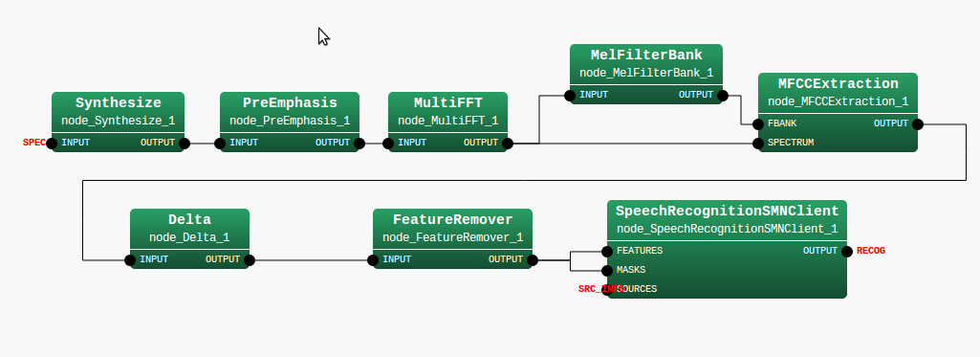Select the PreEmphasis node title
This screenshot has width=980, height=357.
tap(290, 103)
